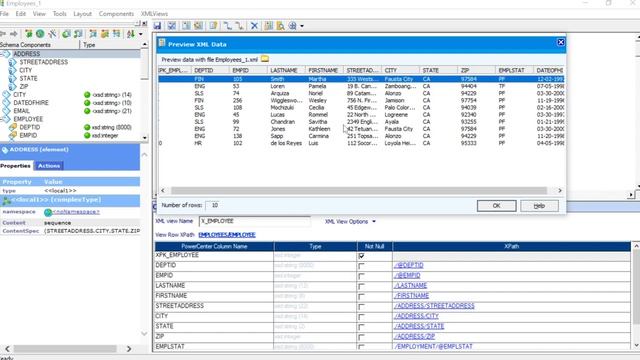Browse for a preview file with the folder icon
Screen dimensions: 640x360
pos(265,59)
